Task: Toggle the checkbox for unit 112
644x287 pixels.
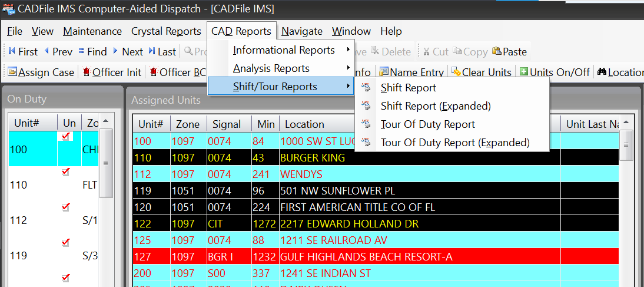Action: (x=66, y=207)
